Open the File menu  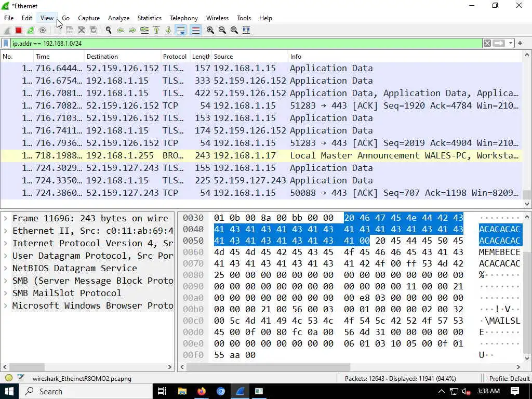pos(9,18)
